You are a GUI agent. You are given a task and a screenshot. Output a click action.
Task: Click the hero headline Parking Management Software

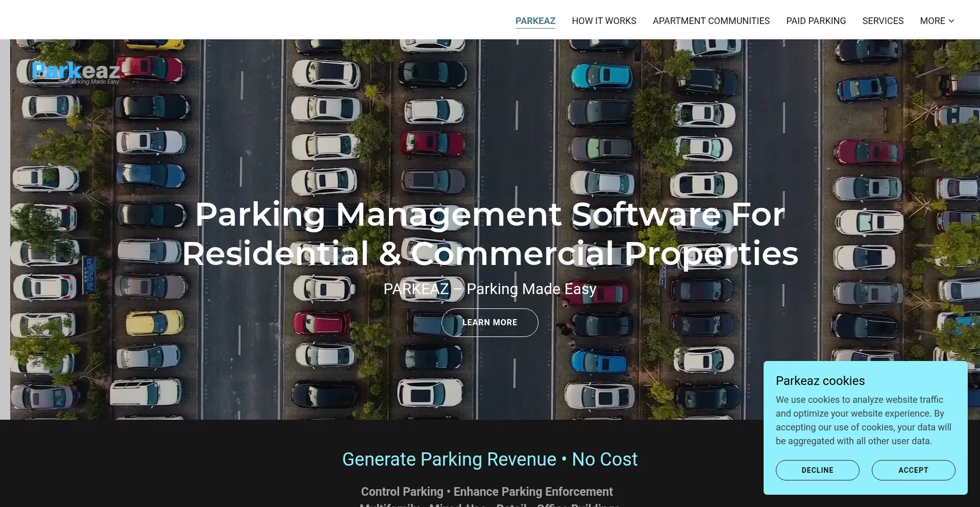click(x=490, y=234)
